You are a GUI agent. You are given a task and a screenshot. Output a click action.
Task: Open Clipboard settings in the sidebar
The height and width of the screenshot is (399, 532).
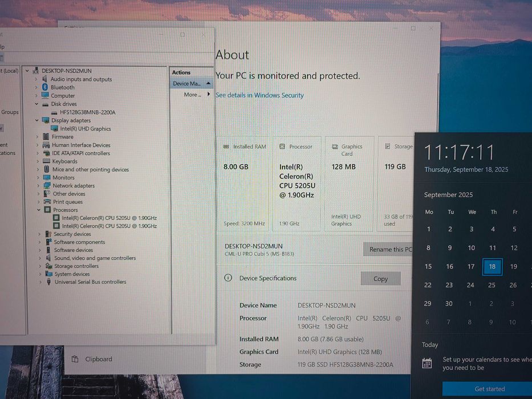coord(99,359)
